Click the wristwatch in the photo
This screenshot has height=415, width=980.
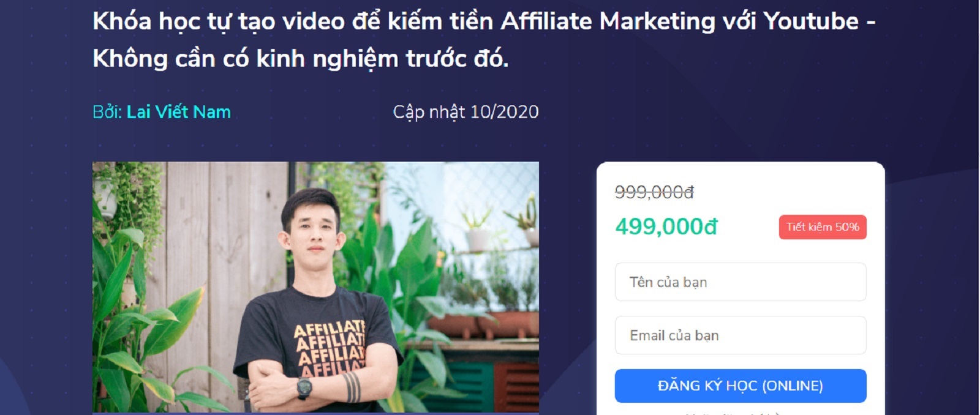304,389
